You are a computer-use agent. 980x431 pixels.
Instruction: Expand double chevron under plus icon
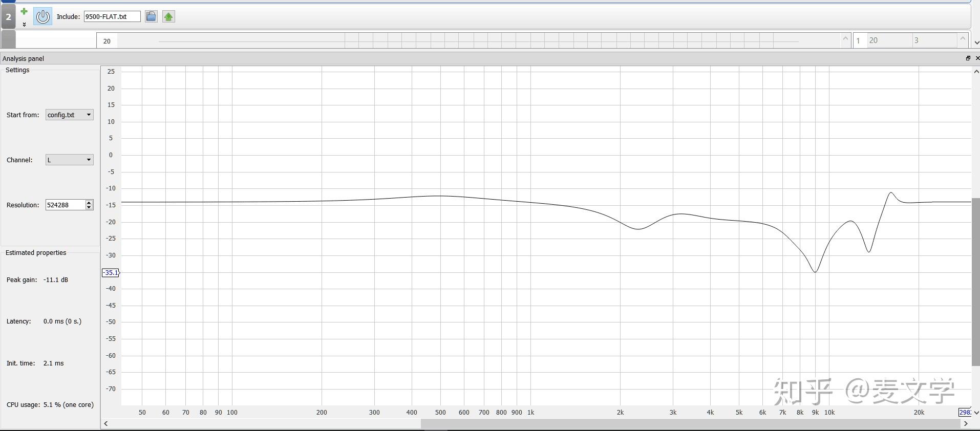click(24, 24)
